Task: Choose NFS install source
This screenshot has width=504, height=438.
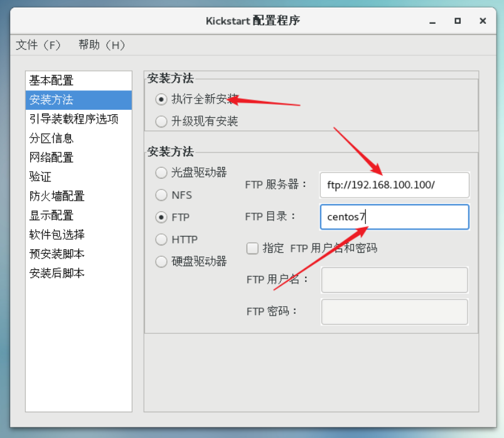Action: [161, 195]
